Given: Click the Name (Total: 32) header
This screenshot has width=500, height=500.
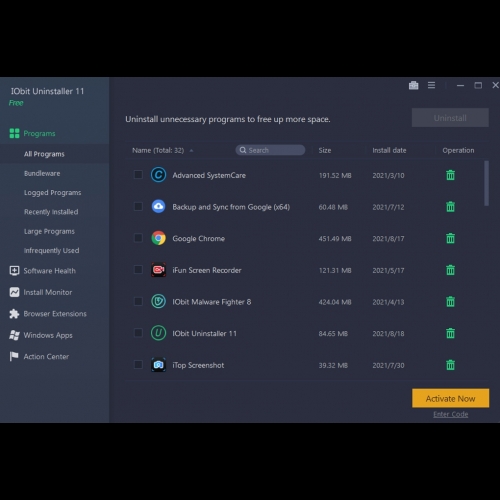Looking at the screenshot, I should [158, 150].
